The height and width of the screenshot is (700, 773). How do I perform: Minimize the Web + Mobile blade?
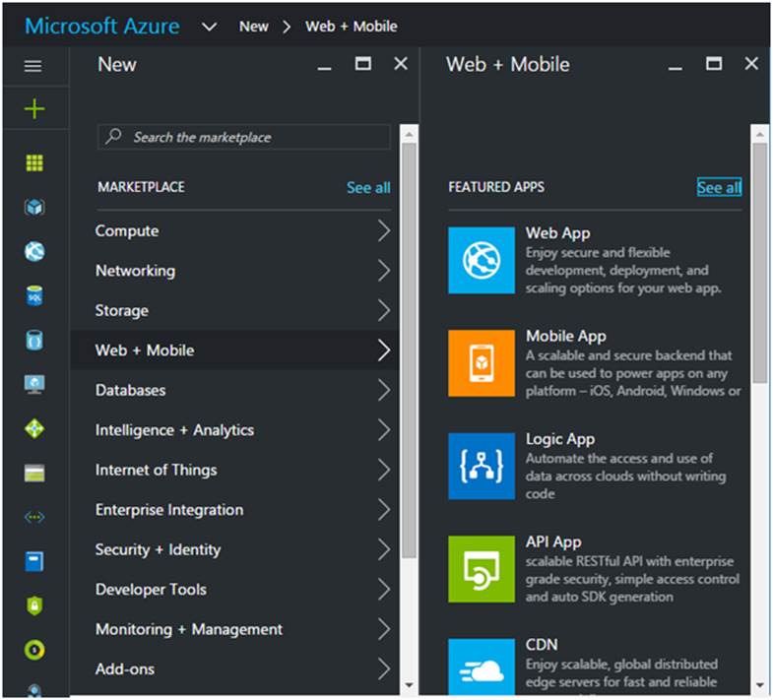pyautogui.click(x=675, y=68)
